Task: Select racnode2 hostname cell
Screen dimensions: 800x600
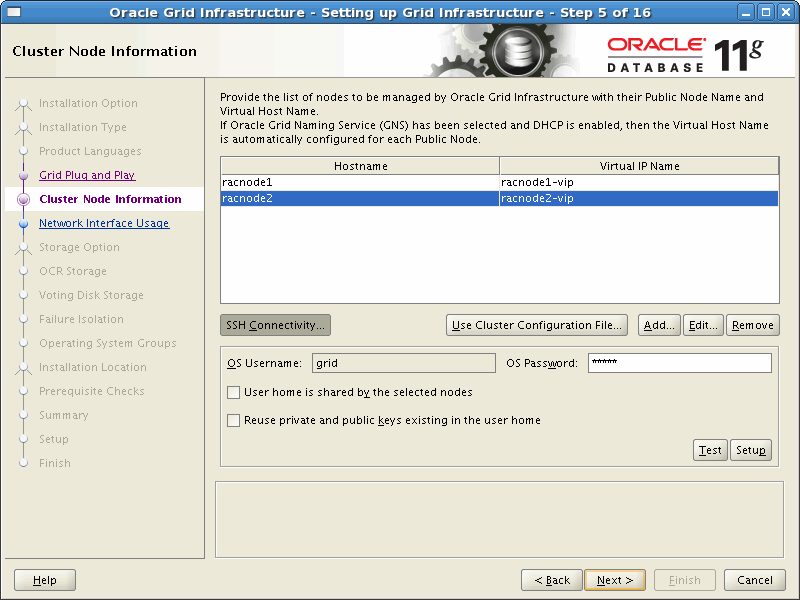Action: tap(360, 198)
